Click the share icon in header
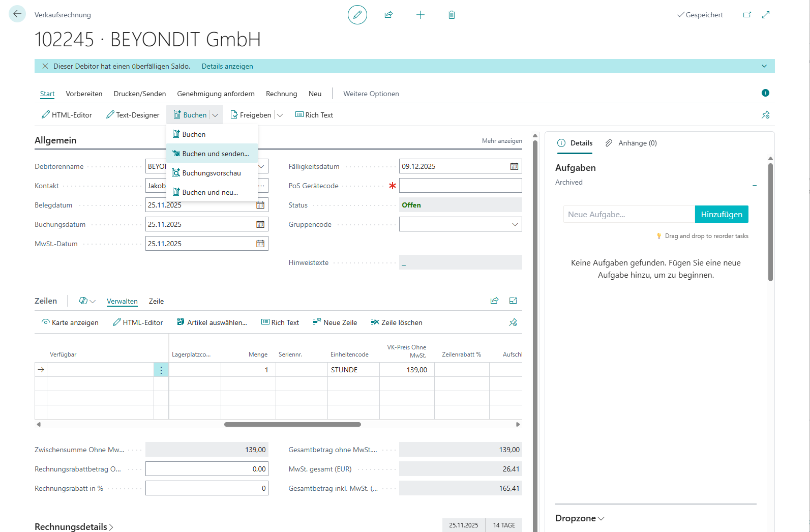Screen dimensions: 810x532 [389, 15]
